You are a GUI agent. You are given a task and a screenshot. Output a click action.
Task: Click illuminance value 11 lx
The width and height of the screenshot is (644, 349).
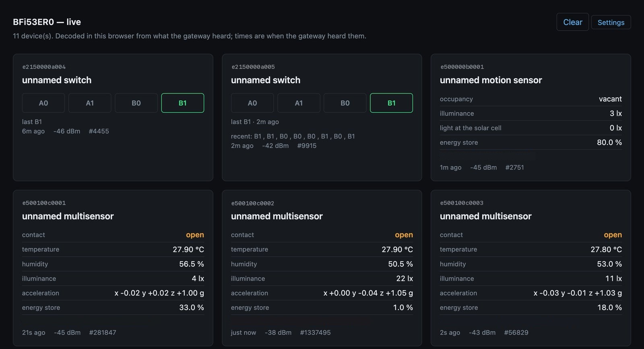click(x=614, y=279)
